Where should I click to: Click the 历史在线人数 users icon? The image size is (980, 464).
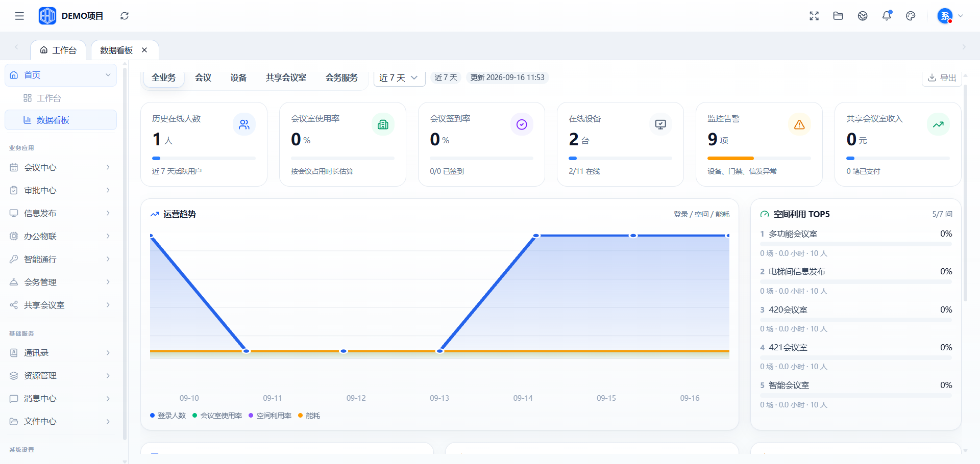tap(244, 124)
